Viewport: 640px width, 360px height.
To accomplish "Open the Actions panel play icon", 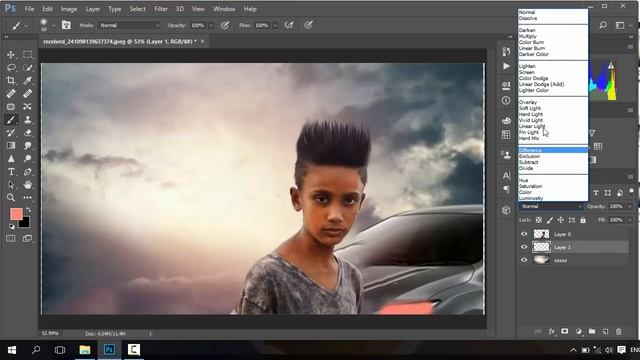I will (506, 66).
